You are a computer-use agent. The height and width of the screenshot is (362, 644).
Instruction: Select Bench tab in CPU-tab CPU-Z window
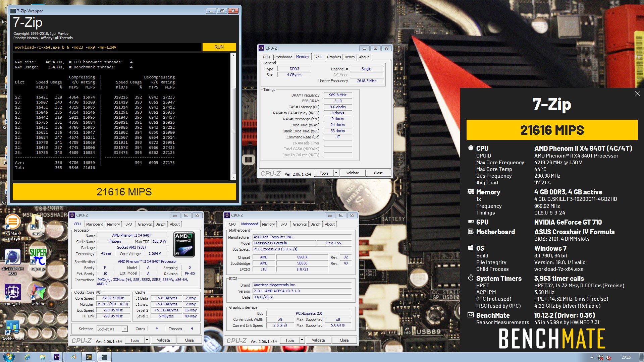[x=160, y=224]
